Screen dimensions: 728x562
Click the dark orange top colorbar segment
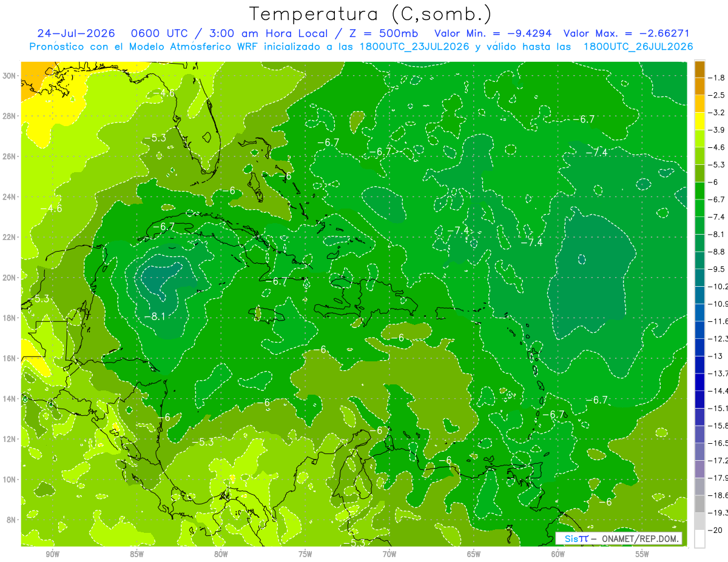pyautogui.click(x=699, y=69)
